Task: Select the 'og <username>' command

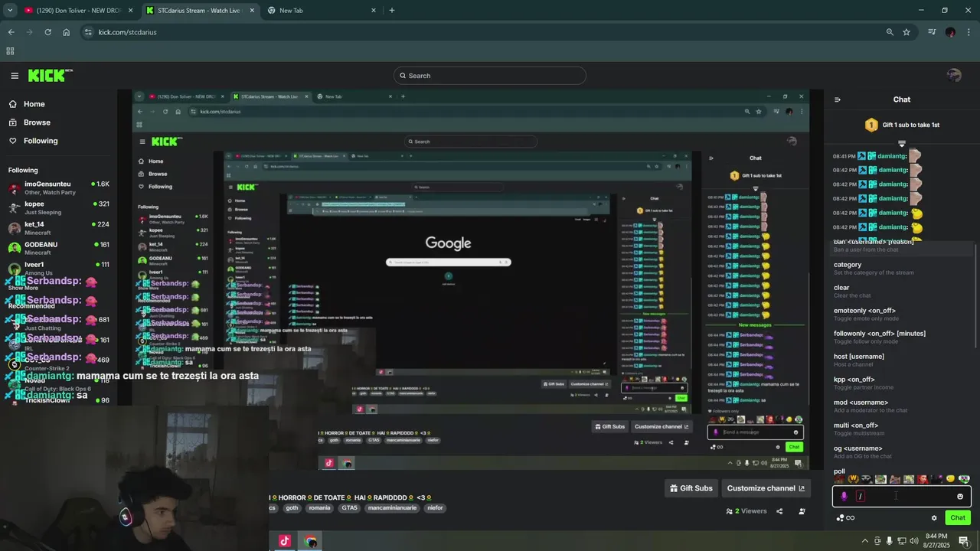Action: [902, 452]
